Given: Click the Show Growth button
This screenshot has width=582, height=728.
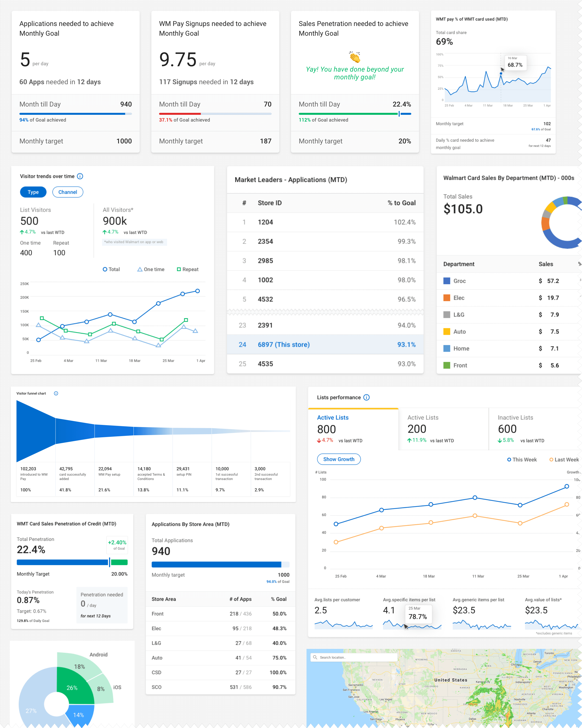Looking at the screenshot, I should point(339,459).
